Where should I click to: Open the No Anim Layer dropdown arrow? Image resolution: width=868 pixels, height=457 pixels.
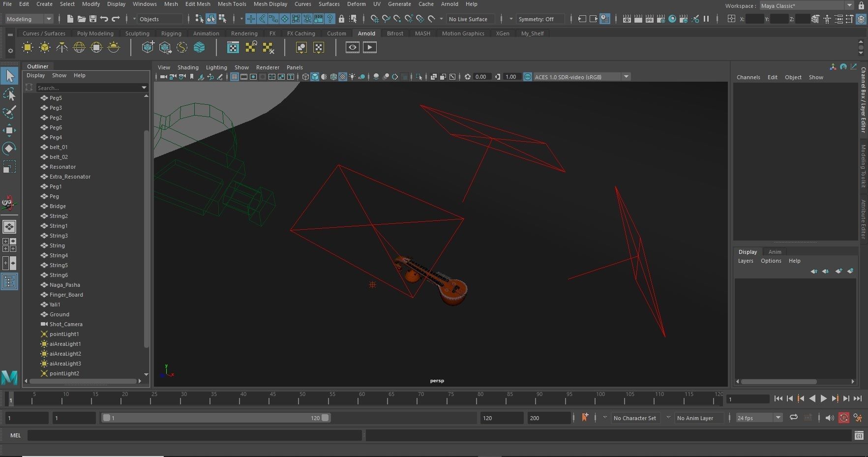pos(668,418)
